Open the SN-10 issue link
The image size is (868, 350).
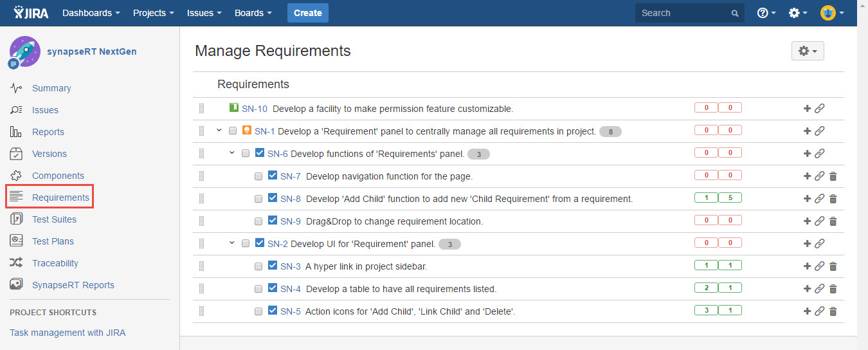(255, 109)
